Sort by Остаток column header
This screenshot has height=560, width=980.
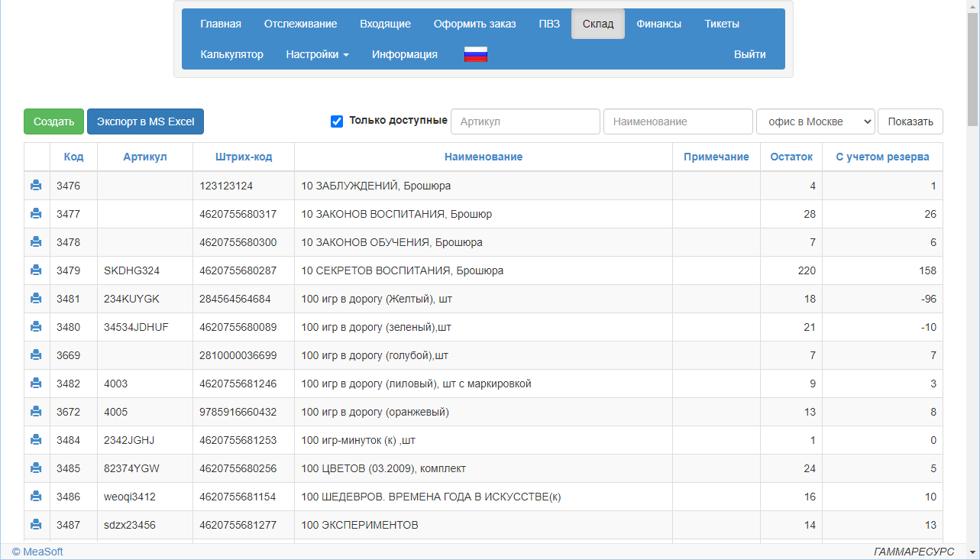[791, 157]
